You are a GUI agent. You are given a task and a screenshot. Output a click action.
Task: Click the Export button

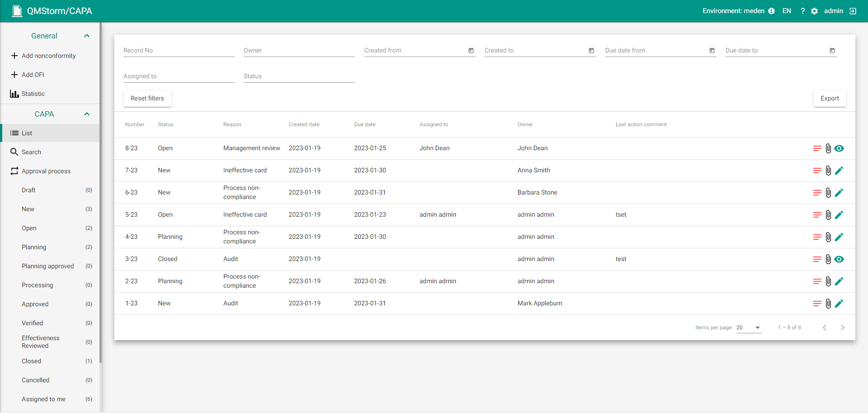tap(830, 98)
